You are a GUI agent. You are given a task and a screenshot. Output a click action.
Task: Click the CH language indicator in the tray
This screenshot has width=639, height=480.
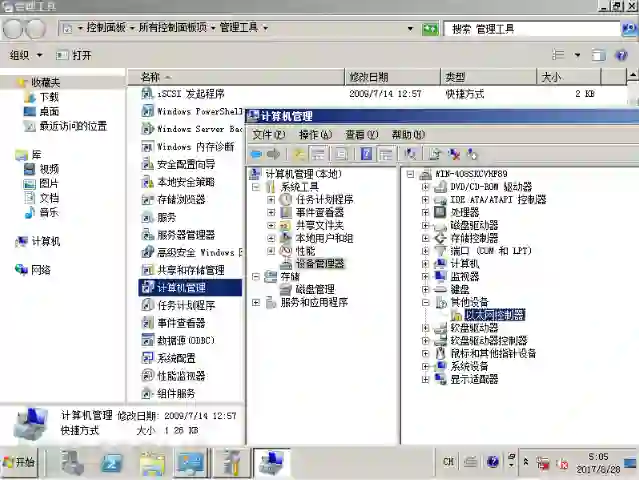448,462
